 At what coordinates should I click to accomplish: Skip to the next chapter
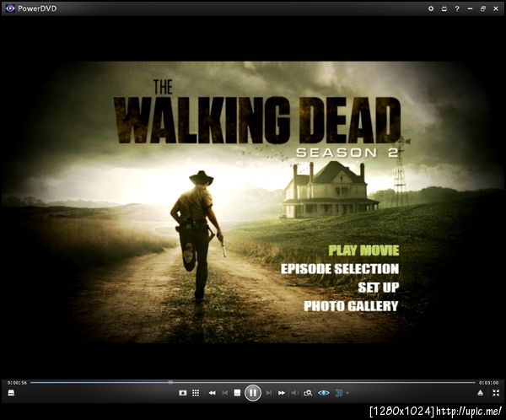click(x=269, y=393)
